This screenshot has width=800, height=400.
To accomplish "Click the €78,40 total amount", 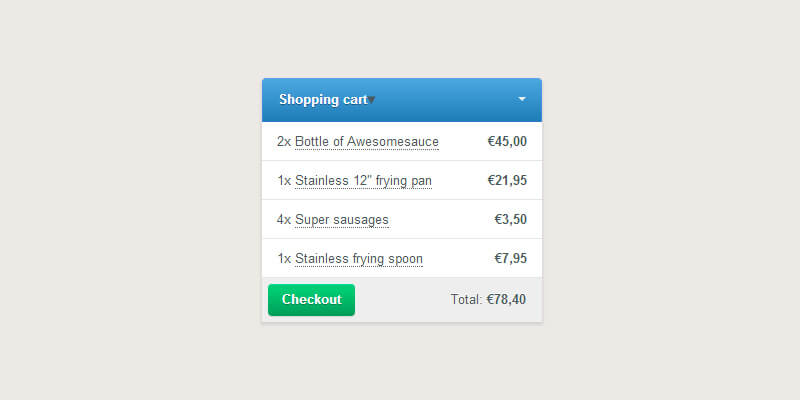I will tap(506, 299).
